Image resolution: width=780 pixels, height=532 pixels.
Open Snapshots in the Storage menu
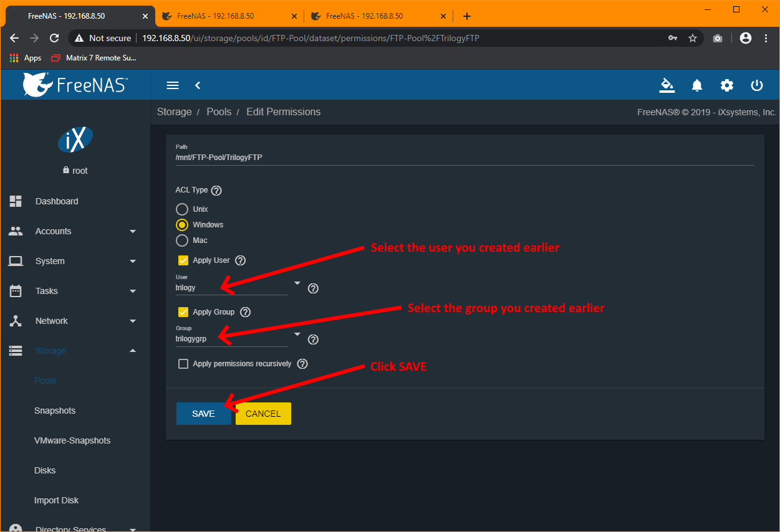point(55,411)
